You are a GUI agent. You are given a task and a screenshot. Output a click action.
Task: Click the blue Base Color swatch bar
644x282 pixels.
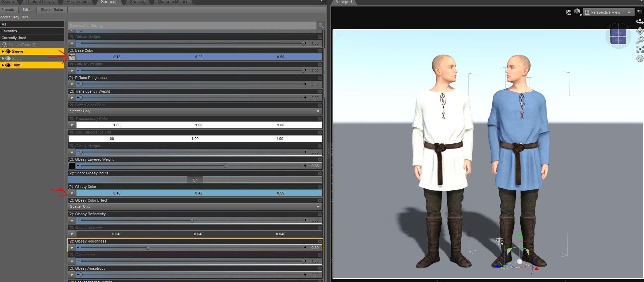click(x=199, y=57)
